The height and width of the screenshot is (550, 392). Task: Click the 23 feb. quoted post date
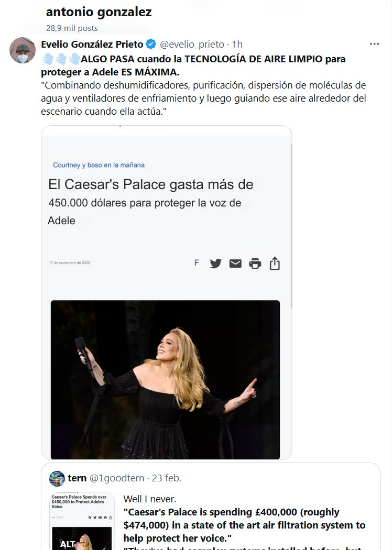(166, 478)
